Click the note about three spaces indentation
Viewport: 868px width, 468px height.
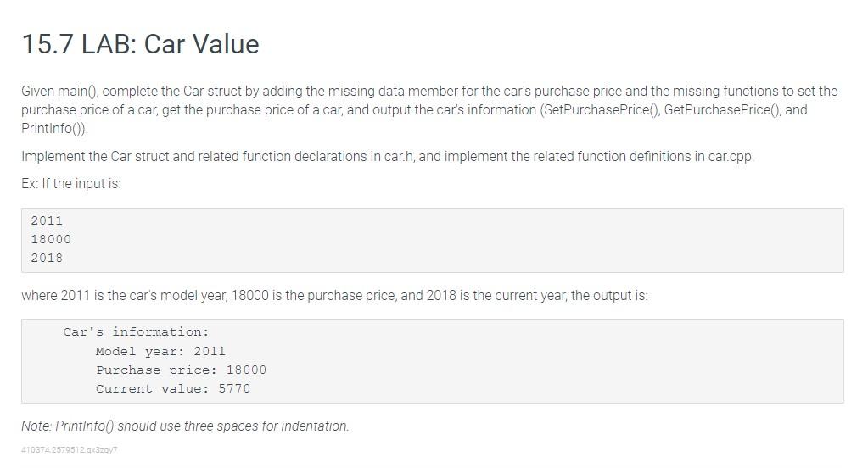click(x=185, y=426)
